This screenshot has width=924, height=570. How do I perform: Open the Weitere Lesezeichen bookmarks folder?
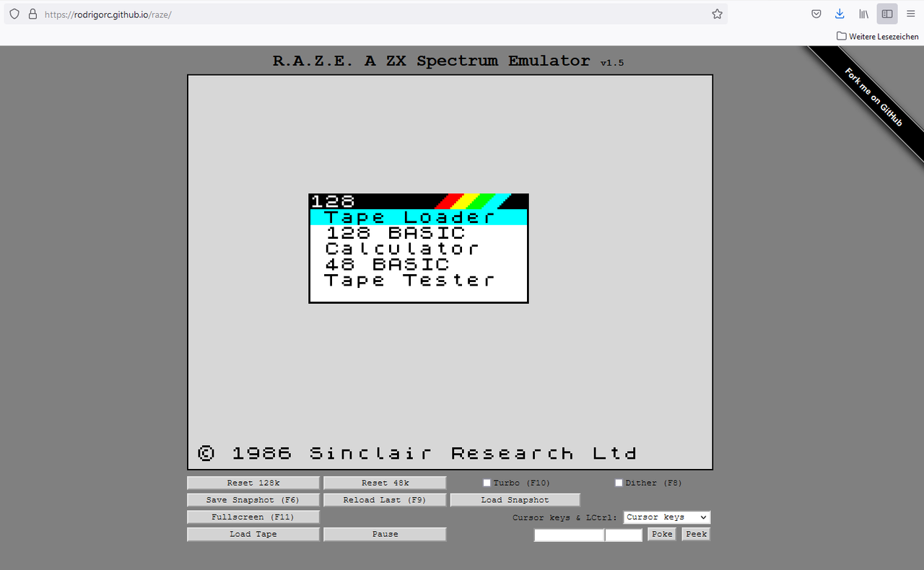pyautogui.click(x=878, y=36)
